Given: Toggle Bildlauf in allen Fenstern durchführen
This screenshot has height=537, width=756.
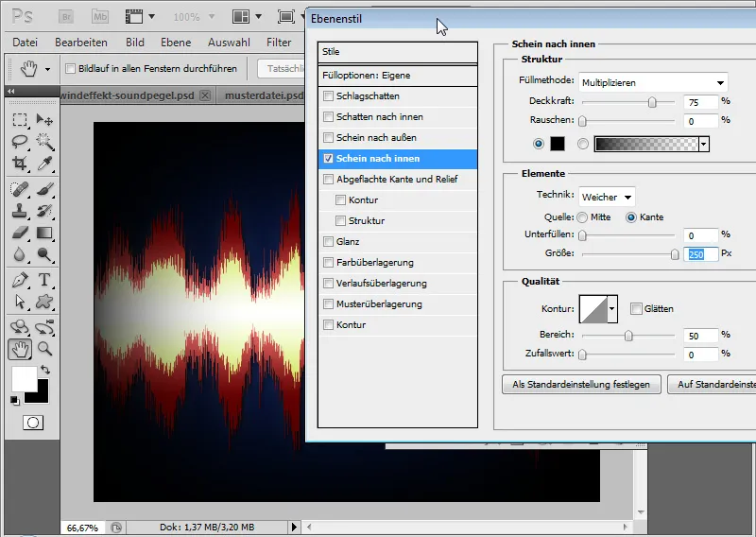Looking at the screenshot, I should [70, 68].
